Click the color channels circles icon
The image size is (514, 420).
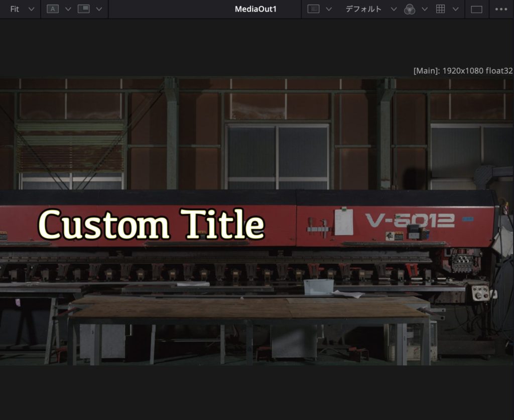(x=410, y=9)
